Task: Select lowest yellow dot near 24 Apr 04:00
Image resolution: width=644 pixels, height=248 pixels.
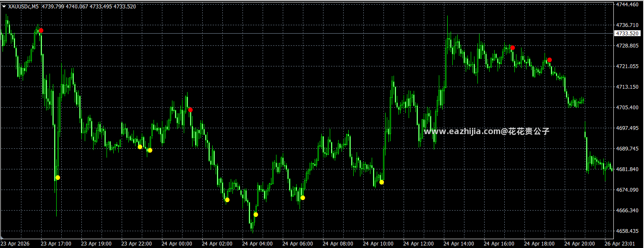Action: point(256,215)
